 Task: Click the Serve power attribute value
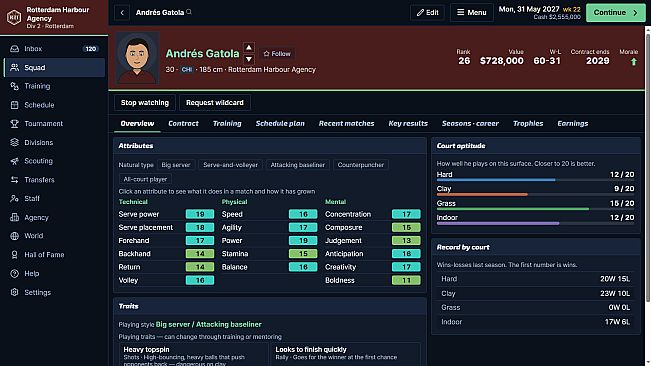(200, 214)
